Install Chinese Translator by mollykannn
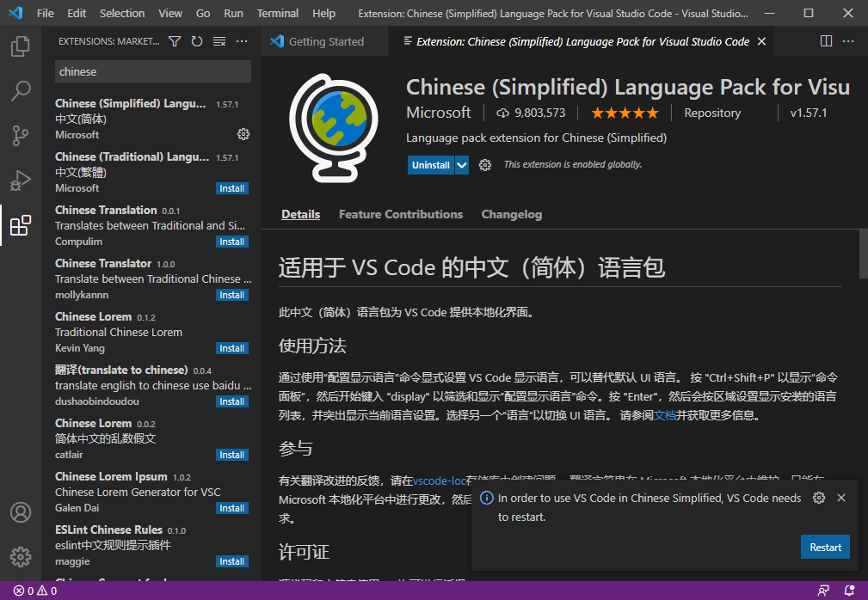The image size is (868, 600). point(232,296)
